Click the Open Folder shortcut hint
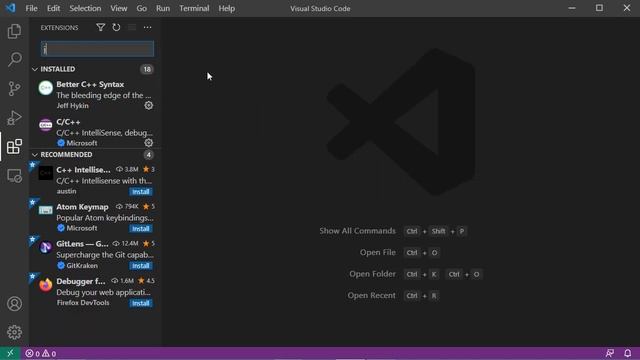The image size is (640, 360). [372, 274]
